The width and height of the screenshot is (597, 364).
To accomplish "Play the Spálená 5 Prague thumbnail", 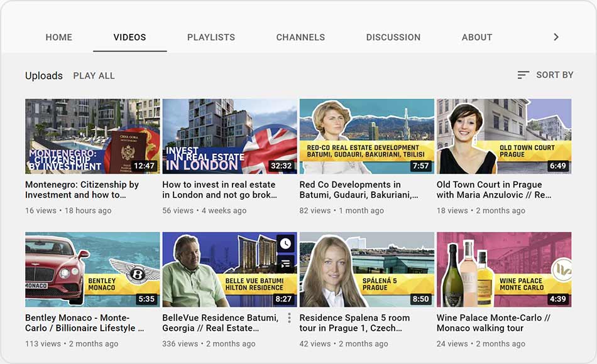I will tap(366, 269).
